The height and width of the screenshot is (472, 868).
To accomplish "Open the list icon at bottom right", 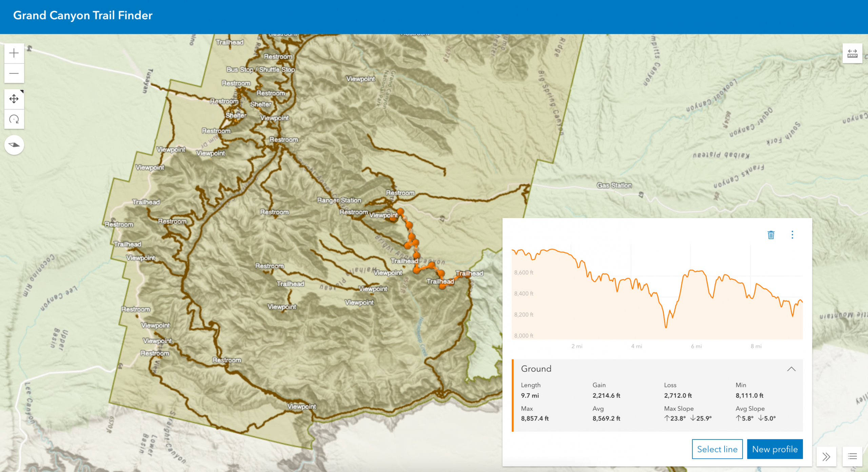I will (852, 456).
